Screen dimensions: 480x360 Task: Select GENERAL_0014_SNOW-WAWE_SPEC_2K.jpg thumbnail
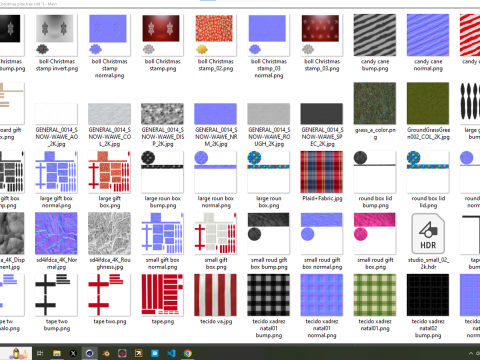[322, 114]
